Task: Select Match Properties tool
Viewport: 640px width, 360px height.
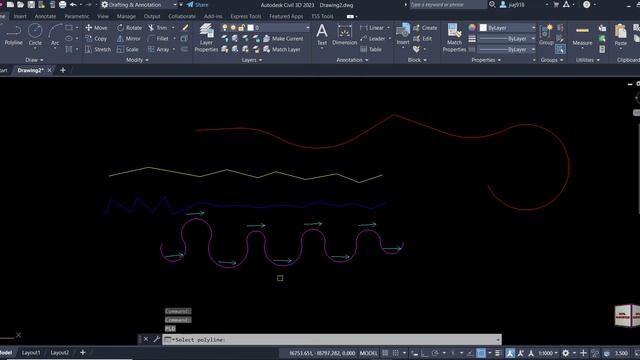Action: (x=454, y=38)
